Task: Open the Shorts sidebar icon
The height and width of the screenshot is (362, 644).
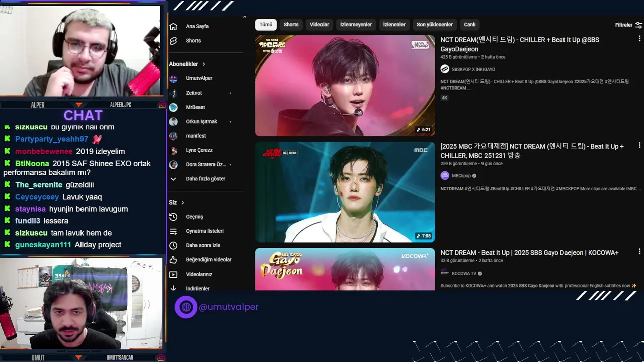Action: click(x=173, y=41)
